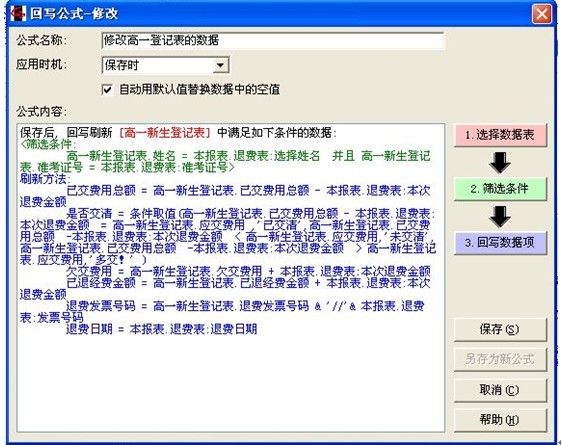Click the black arrow below 选择数据表
Image resolution: width=562 pixels, height=445 pixels.
tap(500, 162)
